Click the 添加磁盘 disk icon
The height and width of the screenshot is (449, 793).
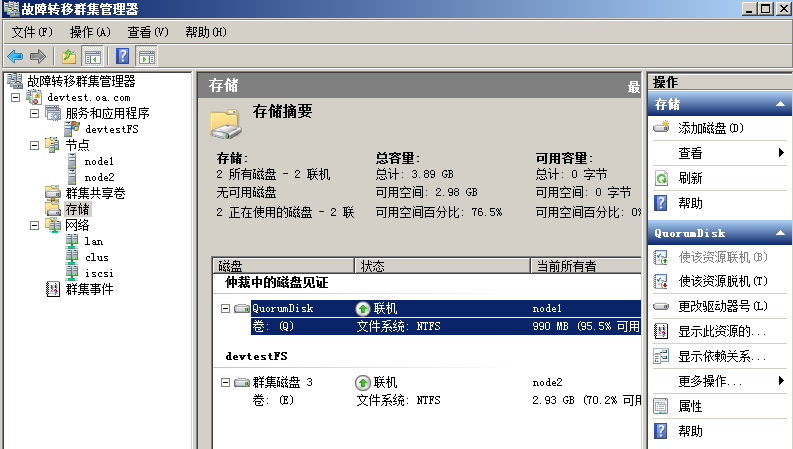tap(662, 127)
